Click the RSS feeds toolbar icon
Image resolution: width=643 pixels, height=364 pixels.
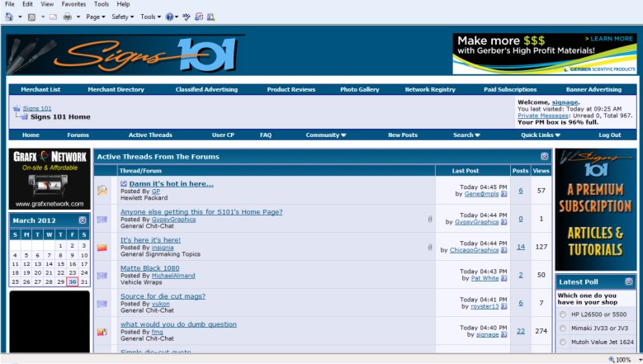click(31, 17)
